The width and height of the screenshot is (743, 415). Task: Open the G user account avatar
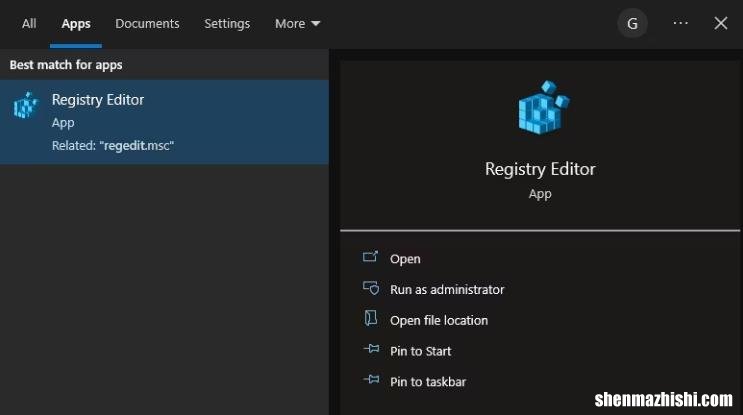click(x=632, y=23)
